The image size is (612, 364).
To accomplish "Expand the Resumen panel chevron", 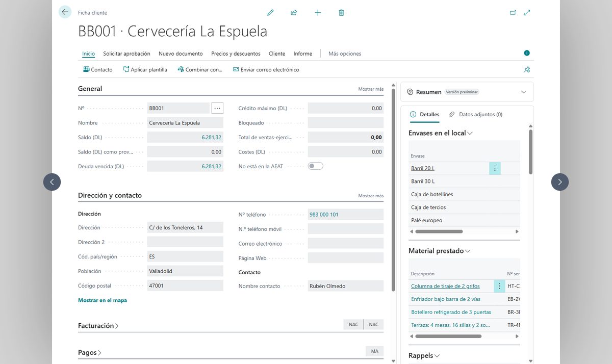I will (523, 92).
